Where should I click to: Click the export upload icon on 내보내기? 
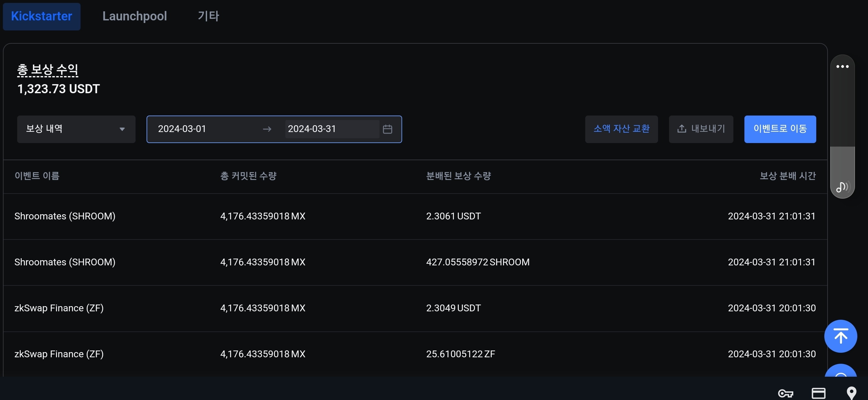pyautogui.click(x=682, y=129)
